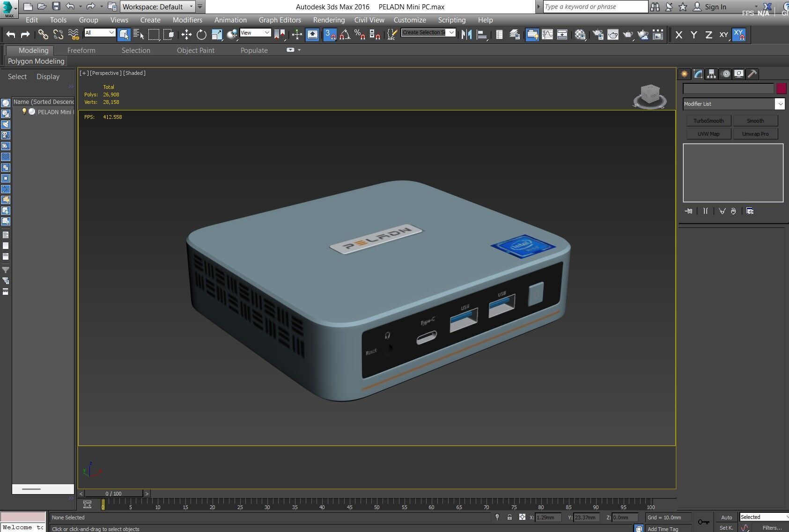This screenshot has width=789, height=532.
Task: Switch to the Object Paint ribbon tab
Action: 195,51
